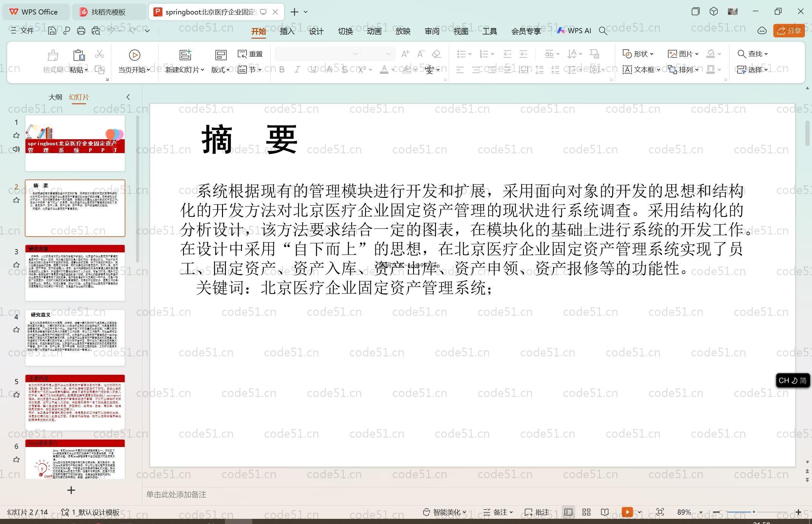Toggle Underline formatting

coord(313,69)
